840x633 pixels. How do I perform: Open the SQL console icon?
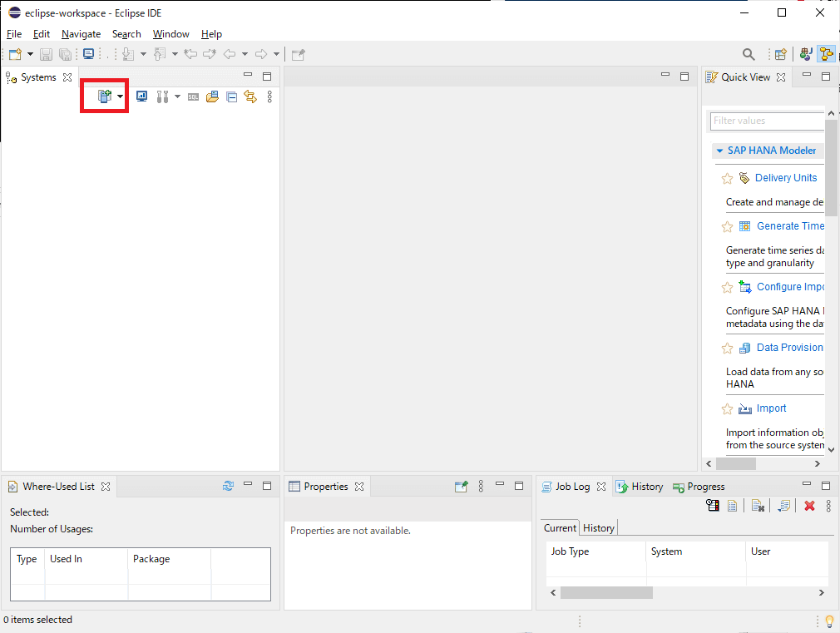click(194, 97)
